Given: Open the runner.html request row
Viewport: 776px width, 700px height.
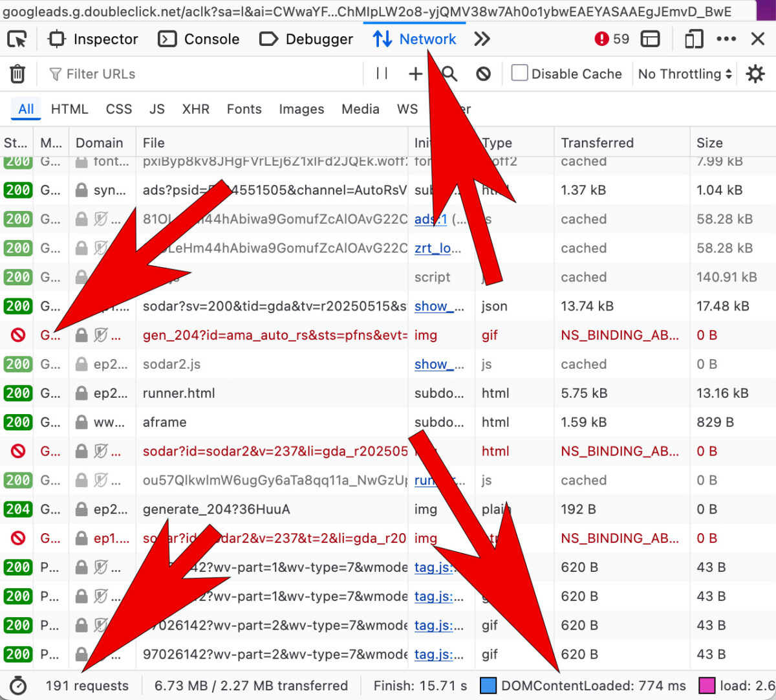Looking at the screenshot, I should 178,393.
